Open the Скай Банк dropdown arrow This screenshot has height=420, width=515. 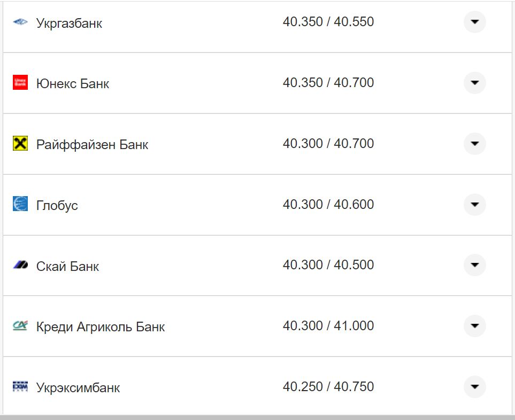[x=474, y=265]
